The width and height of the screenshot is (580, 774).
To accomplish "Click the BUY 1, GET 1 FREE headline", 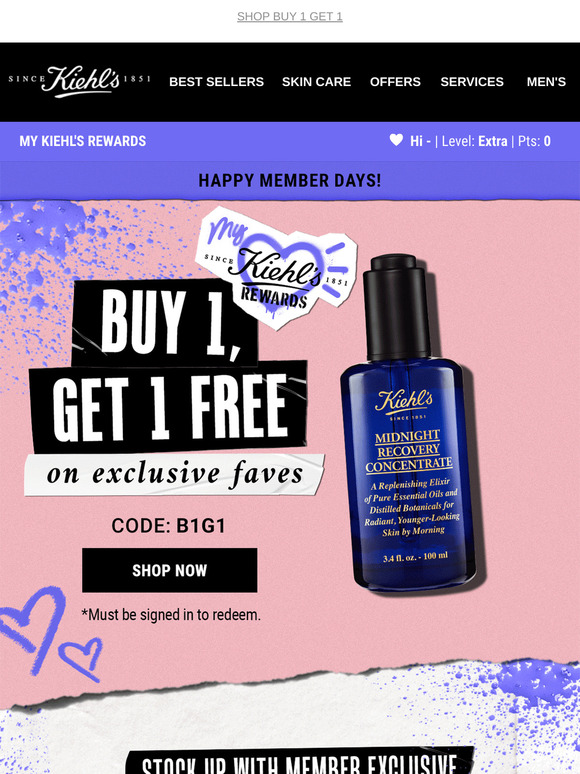I will click(x=168, y=365).
